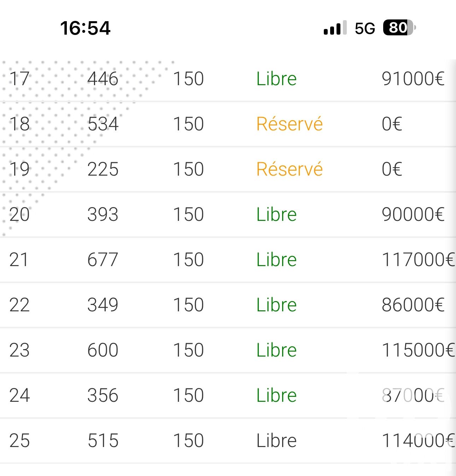Tap the 515 area value in row 25

tap(103, 441)
